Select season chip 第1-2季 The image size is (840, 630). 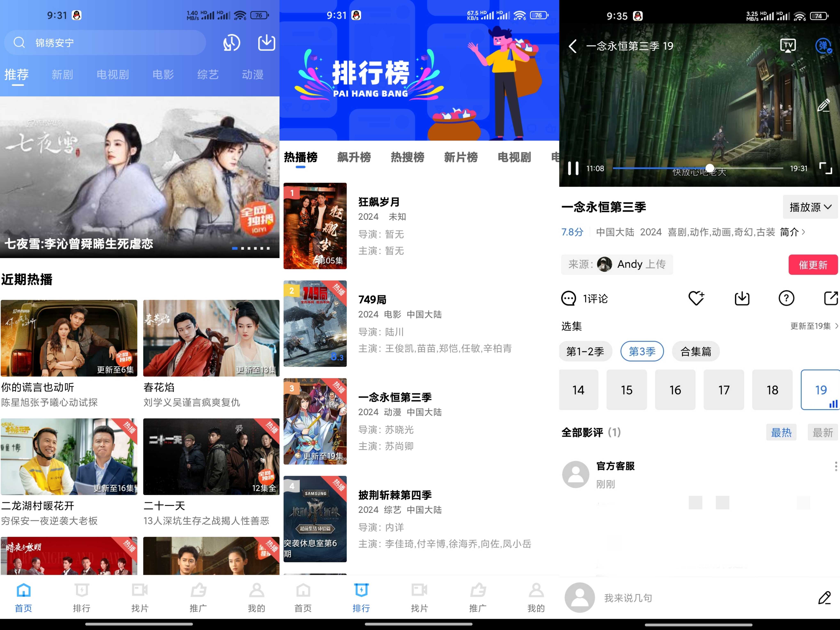point(585,352)
